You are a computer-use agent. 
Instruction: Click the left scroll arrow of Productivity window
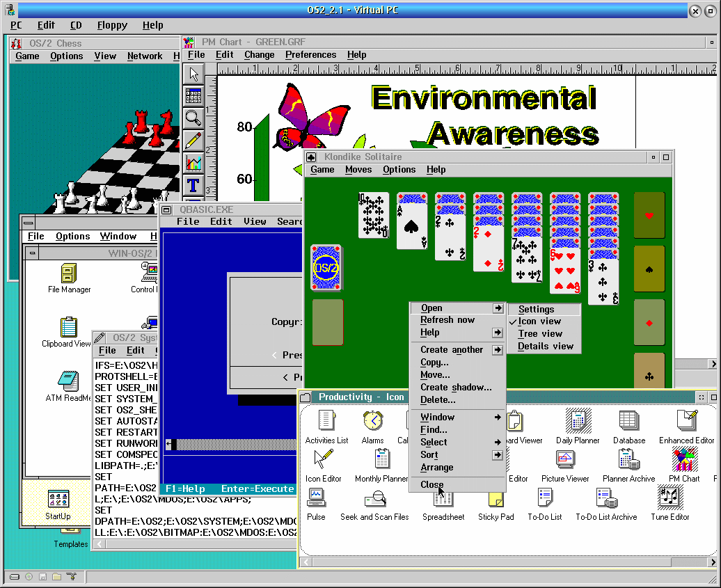click(306, 562)
